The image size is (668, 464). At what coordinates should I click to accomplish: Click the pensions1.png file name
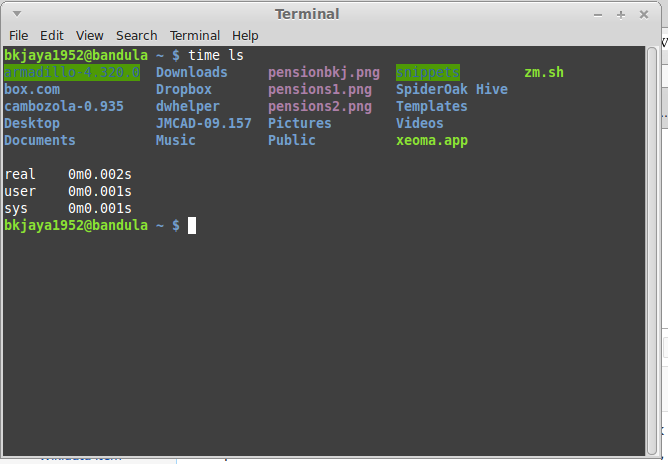point(320,89)
